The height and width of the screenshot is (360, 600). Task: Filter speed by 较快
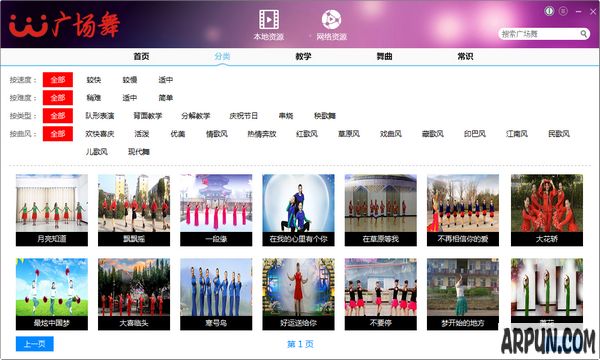(x=94, y=80)
